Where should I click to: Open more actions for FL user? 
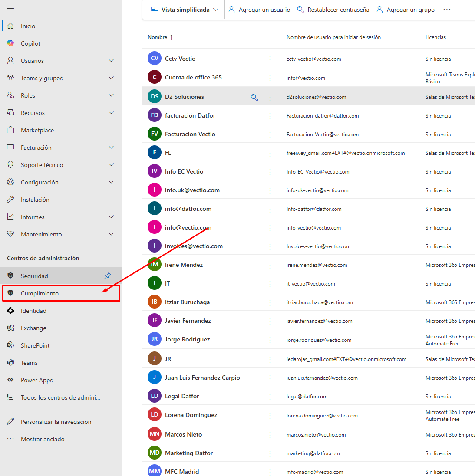point(270,153)
